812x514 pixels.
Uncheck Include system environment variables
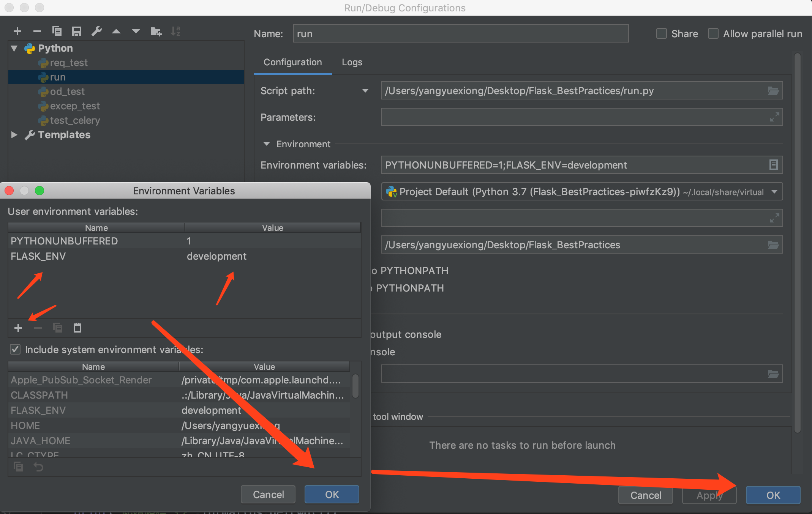15,349
